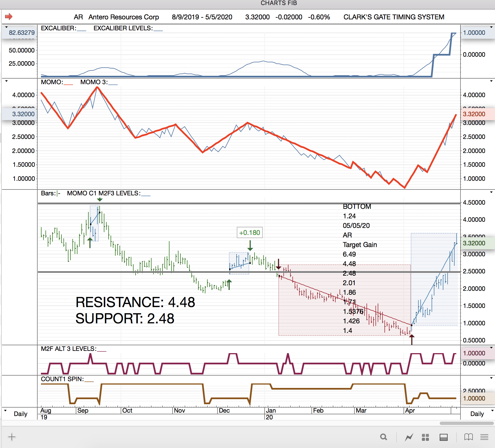
Task: Open the right Daily period dropdown
Action: 491,411
